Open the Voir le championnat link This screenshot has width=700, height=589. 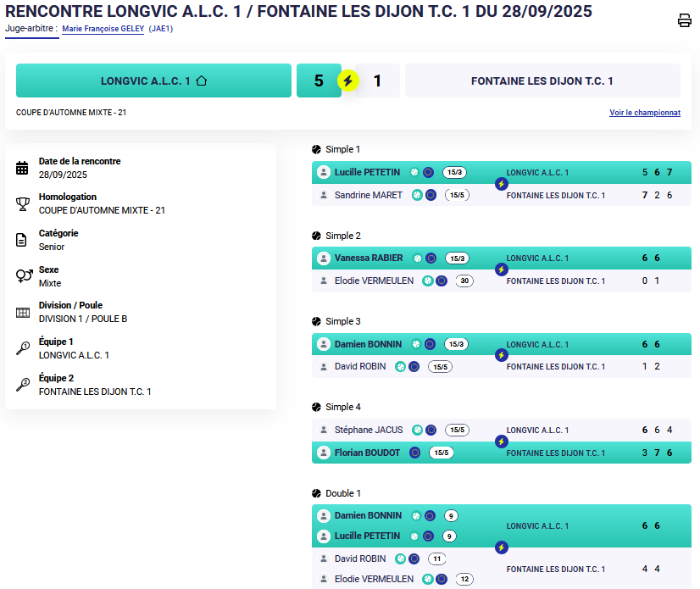(644, 113)
